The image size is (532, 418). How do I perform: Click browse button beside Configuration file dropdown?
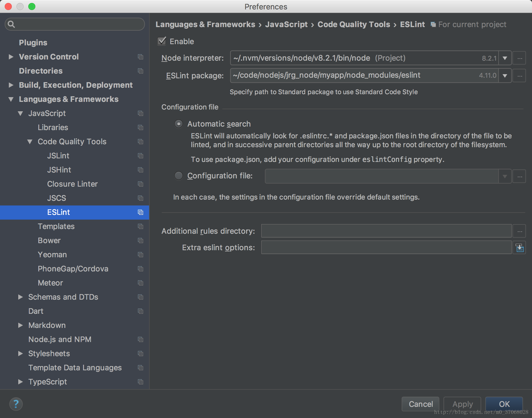pos(519,176)
